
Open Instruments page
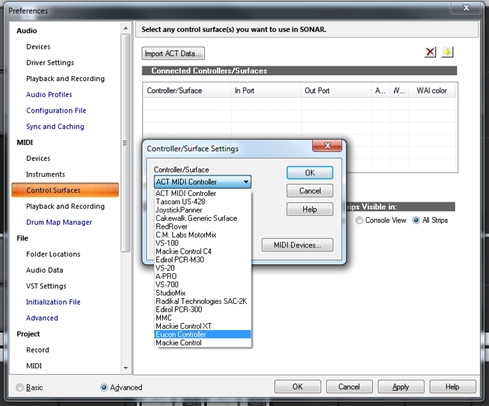(x=45, y=174)
